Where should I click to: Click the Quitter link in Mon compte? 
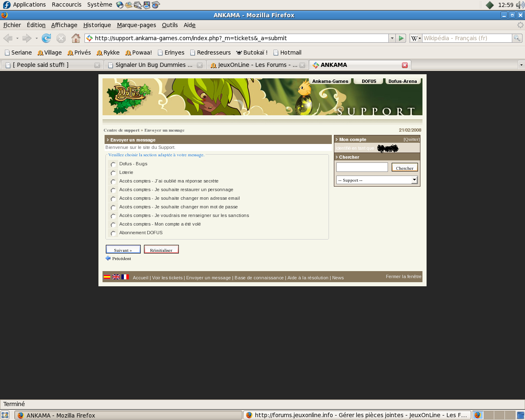click(411, 139)
